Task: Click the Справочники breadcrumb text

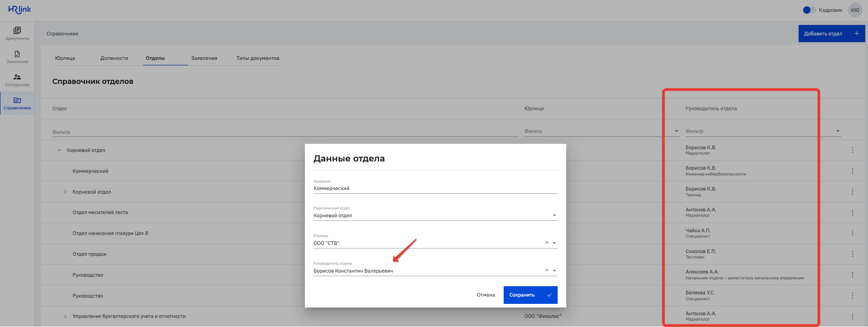Action: tap(62, 34)
